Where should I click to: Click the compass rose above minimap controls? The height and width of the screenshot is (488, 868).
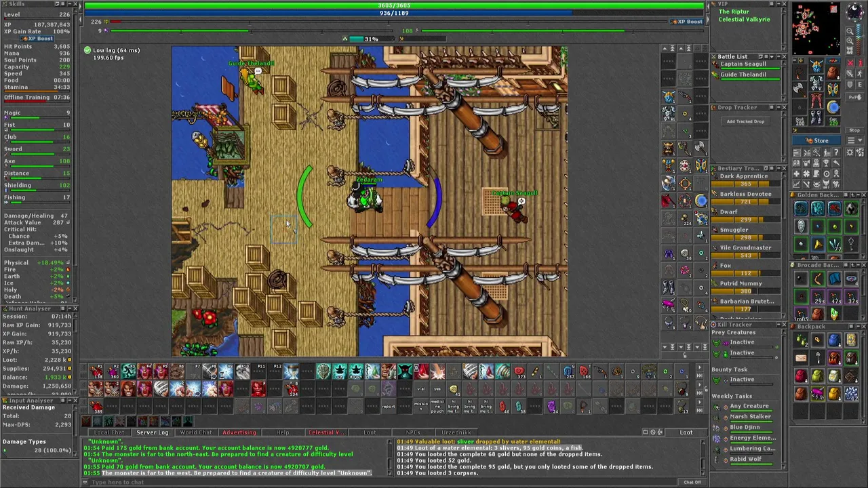[854, 12]
